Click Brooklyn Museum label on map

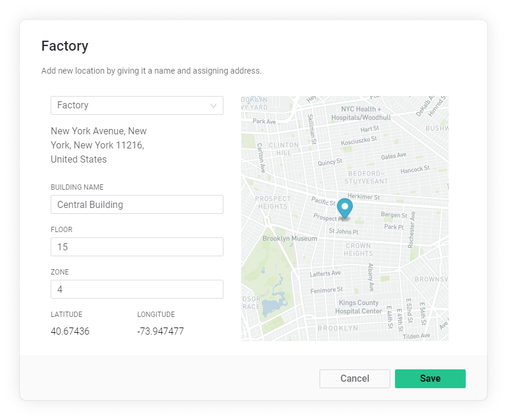point(289,239)
